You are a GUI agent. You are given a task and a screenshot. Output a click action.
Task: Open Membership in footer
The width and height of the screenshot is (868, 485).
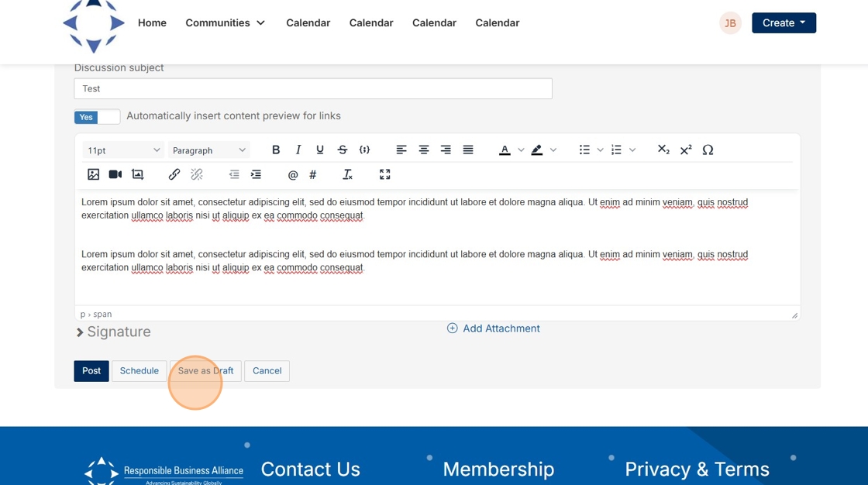point(498,470)
